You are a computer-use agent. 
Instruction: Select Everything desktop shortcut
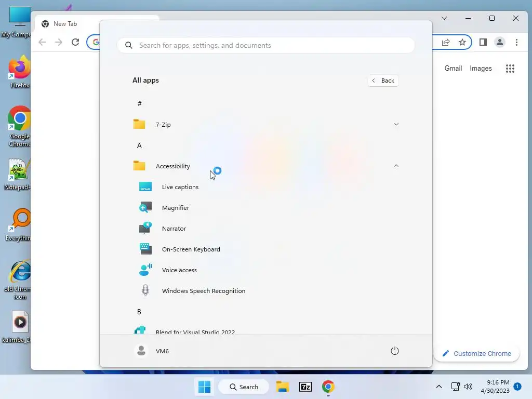(x=19, y=224)
